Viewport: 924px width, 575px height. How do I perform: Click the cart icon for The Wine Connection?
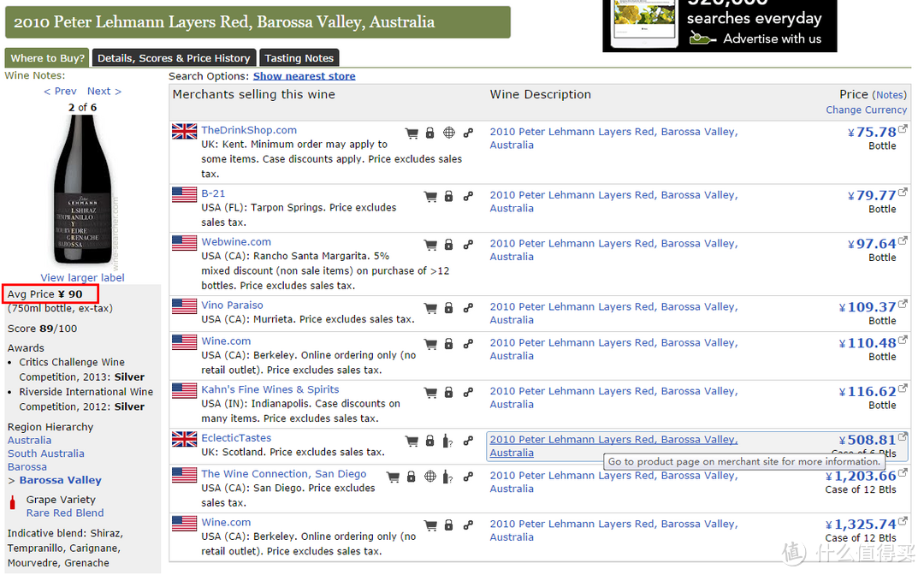pos(393,477)
